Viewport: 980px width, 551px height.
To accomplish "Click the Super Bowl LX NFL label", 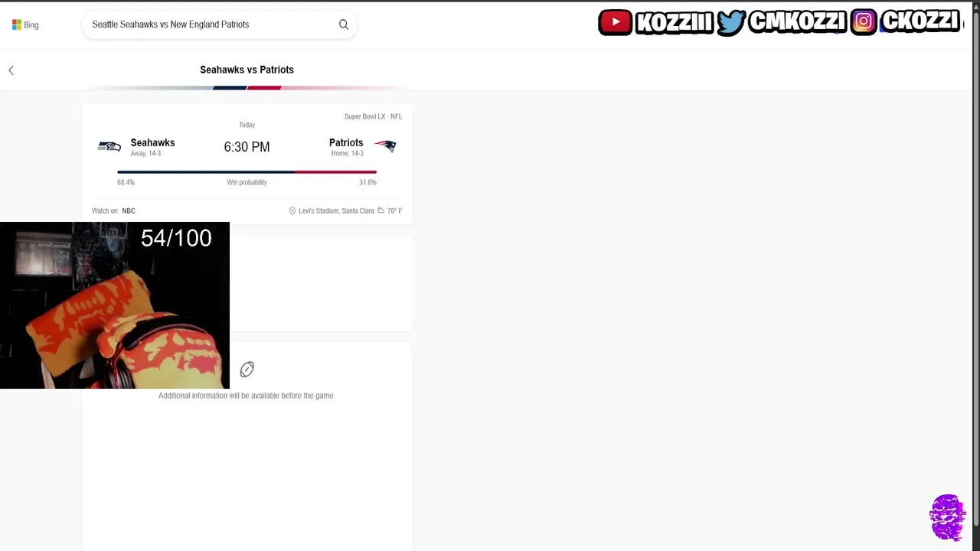I will point(373,116).
